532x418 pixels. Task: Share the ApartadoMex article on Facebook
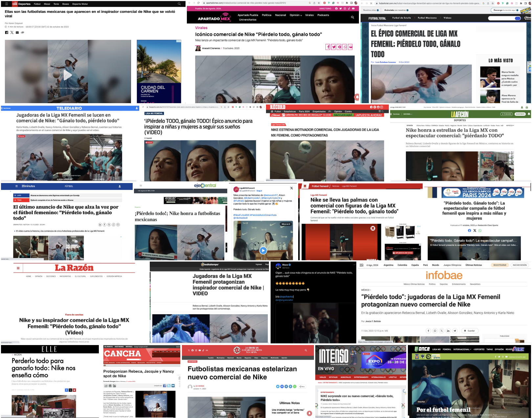pos(328,47)
